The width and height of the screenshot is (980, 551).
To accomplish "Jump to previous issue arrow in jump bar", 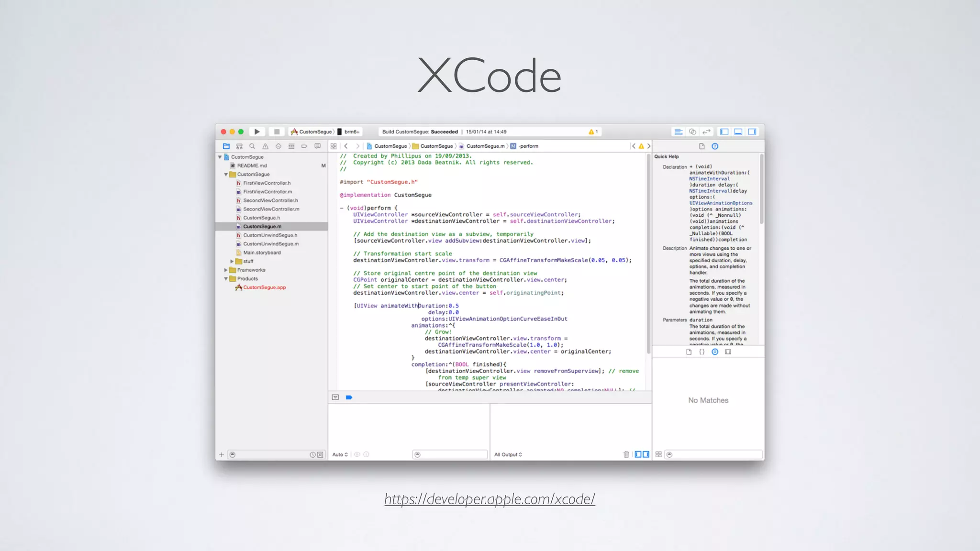I will (x=634, y=146).
